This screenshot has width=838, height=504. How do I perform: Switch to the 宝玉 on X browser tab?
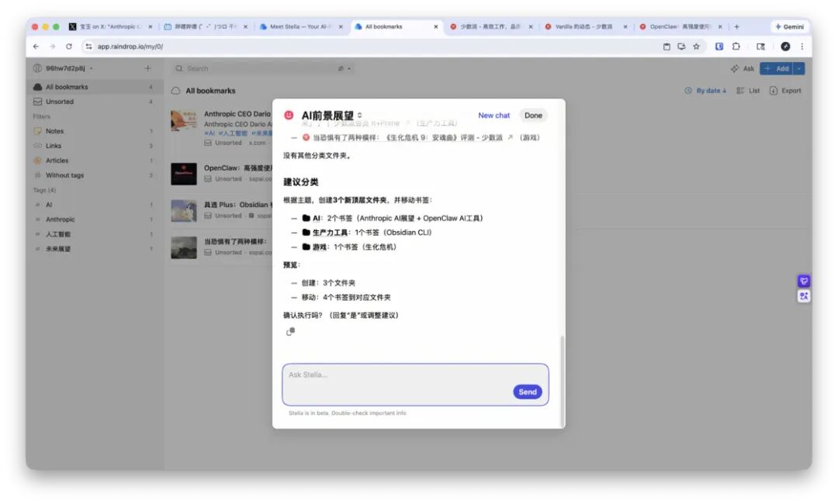click(111, 26)
